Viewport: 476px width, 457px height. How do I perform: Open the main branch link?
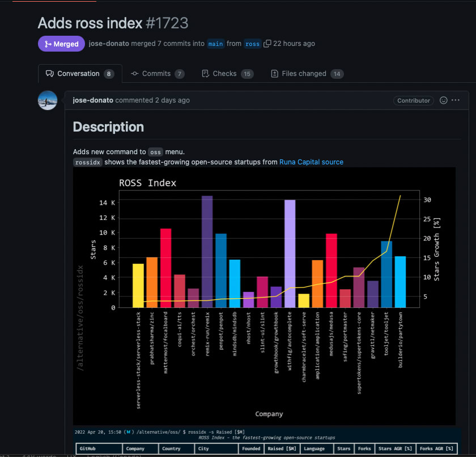pos(215,44)
